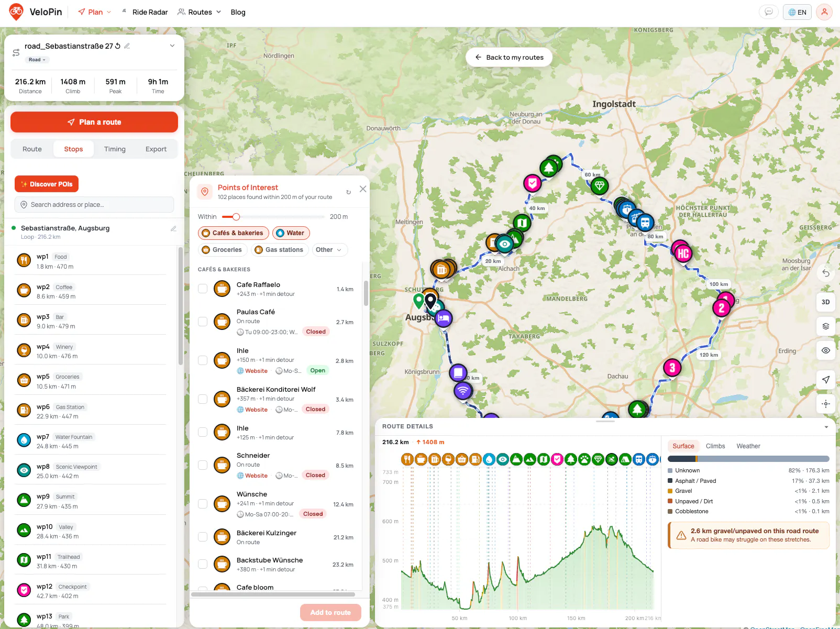Click the VeloPin logo icon

coord(16,12)
